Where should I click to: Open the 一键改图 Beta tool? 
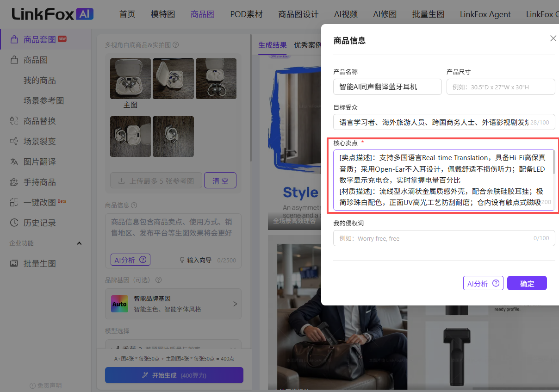coord(39,202)
